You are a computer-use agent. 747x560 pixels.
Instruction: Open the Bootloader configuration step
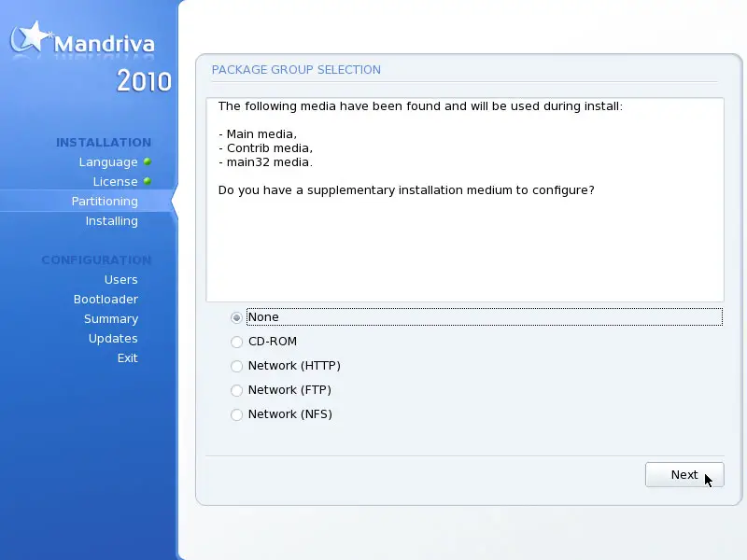(x=106, y=299)
